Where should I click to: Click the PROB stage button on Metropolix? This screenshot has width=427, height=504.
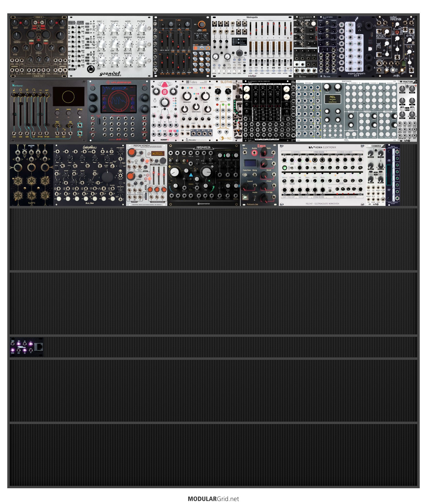279,71
